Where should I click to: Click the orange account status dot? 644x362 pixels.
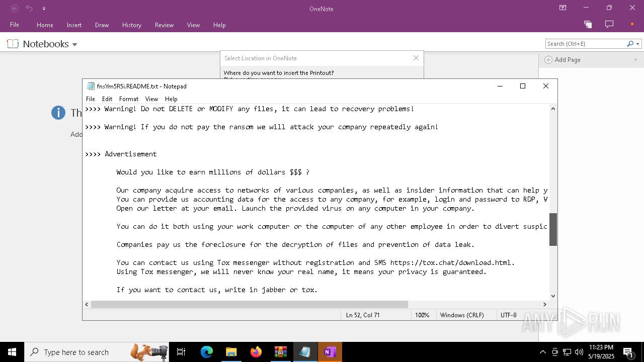[x=632, y=24]
